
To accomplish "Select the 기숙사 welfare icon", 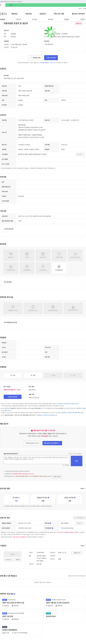I will pyautogui.click(x=27, y=255).
